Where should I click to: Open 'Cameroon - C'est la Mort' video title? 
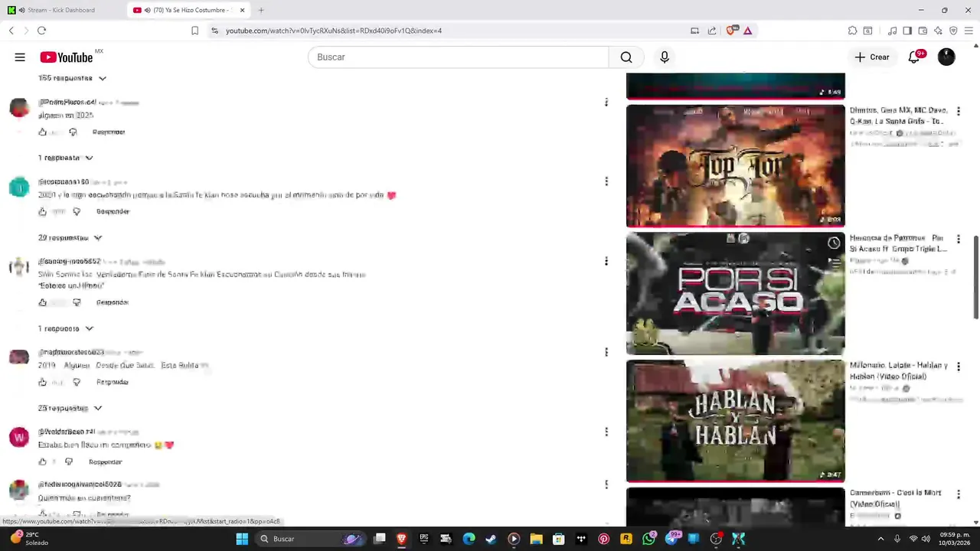(x=895, y=498)
